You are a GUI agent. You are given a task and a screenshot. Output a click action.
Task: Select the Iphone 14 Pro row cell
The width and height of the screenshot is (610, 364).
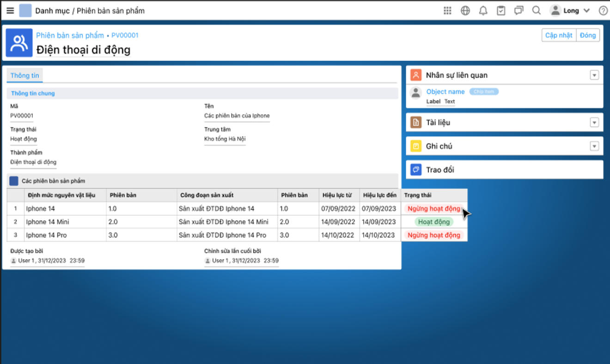pos(46,235)
